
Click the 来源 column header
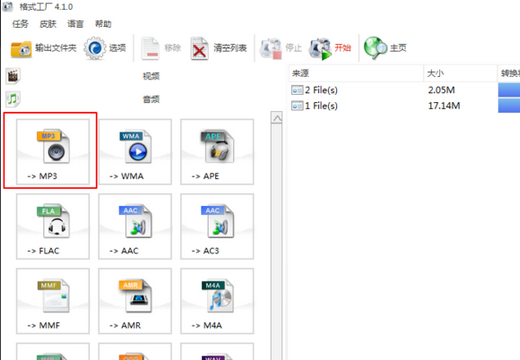[x=356, y=73]
